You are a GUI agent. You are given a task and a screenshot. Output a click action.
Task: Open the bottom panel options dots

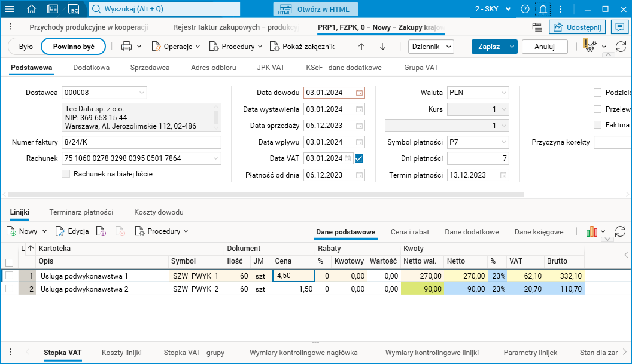[11, 352]
